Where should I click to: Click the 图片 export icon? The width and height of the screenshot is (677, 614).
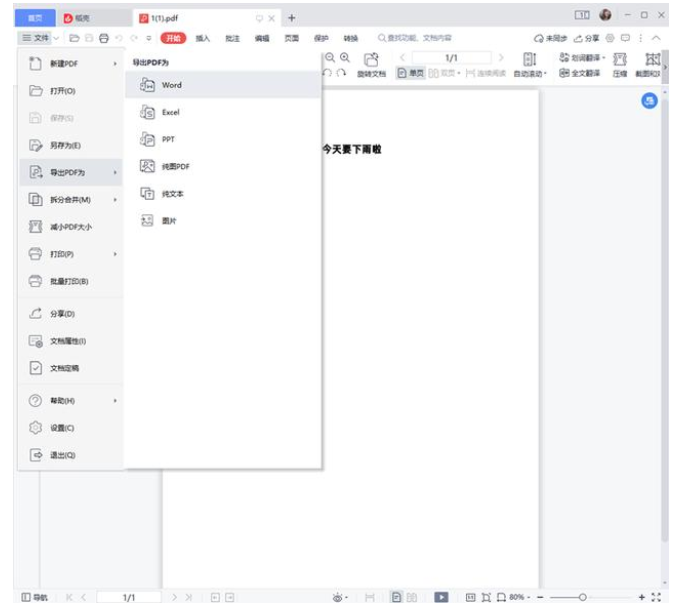click(x=147, y=221)
